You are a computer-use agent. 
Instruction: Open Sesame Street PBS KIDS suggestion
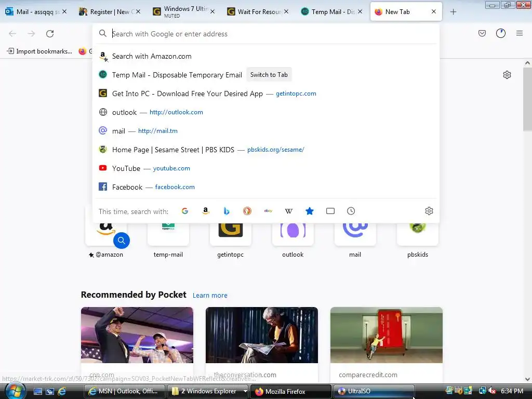tap(266, 150)
